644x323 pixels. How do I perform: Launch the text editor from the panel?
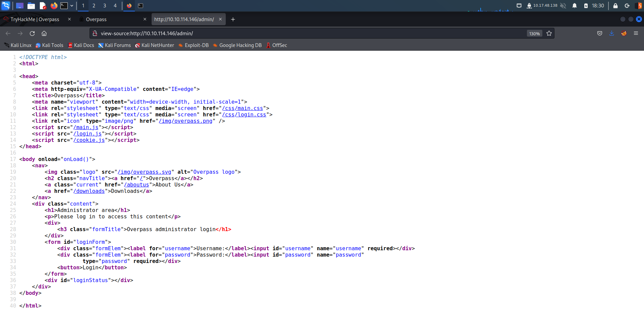[43, 6]
